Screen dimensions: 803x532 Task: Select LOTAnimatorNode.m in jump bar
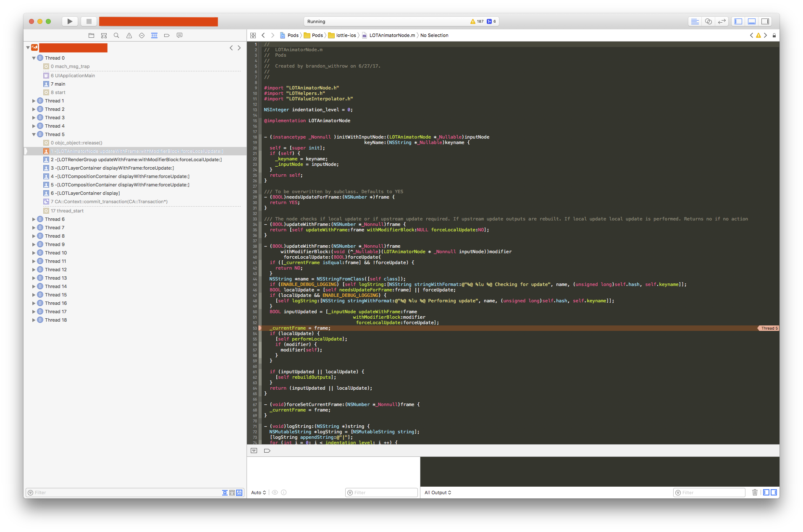coord(388,36)
